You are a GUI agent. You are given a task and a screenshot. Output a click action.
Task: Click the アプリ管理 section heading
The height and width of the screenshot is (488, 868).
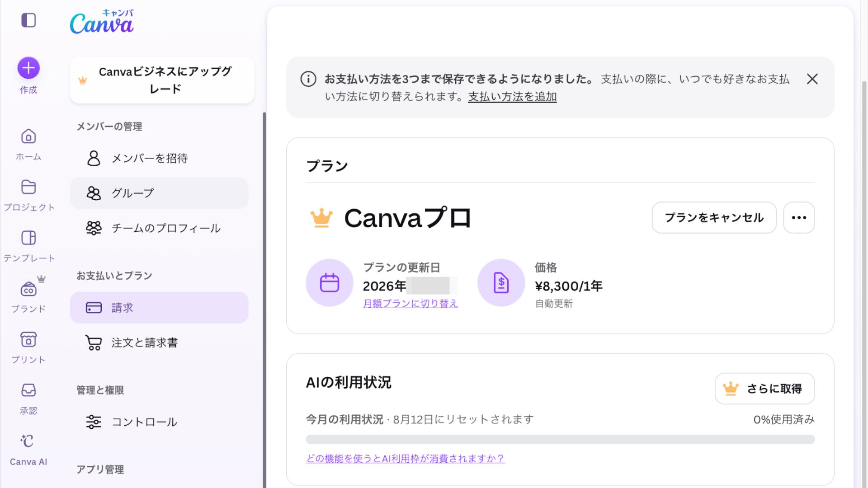[100, 469]
